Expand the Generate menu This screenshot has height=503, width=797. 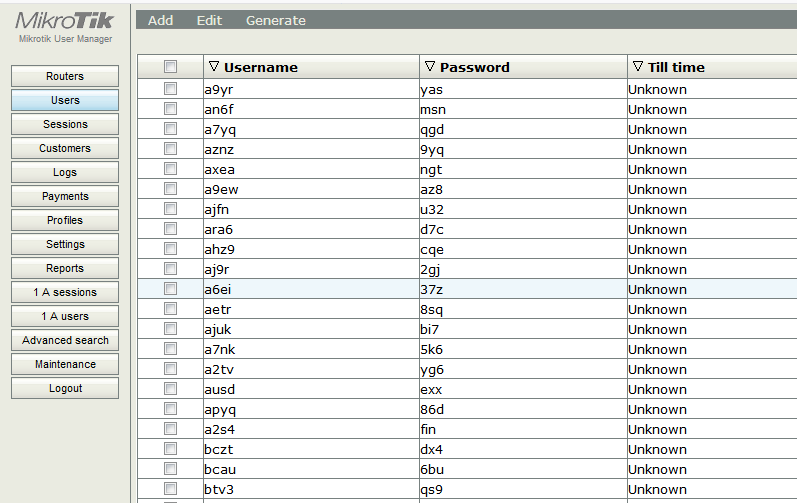[275, 20]
